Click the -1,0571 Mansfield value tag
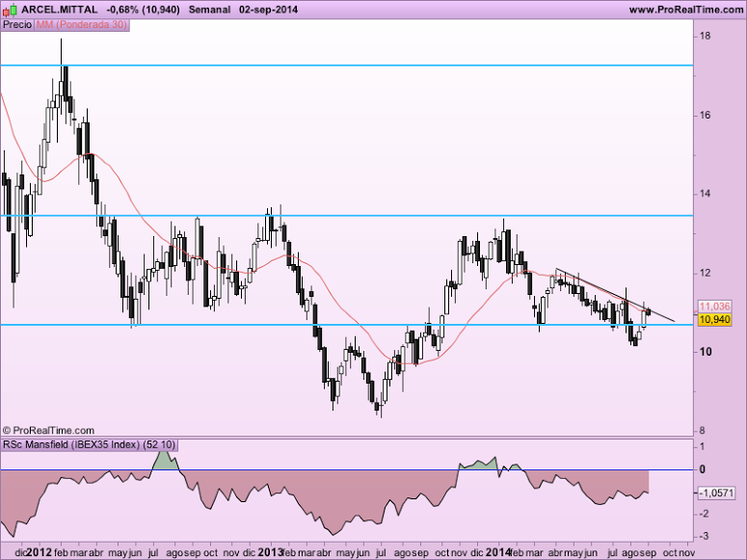Image resolution: width=747 pixels, height=560 pixels. pos(716,493)
